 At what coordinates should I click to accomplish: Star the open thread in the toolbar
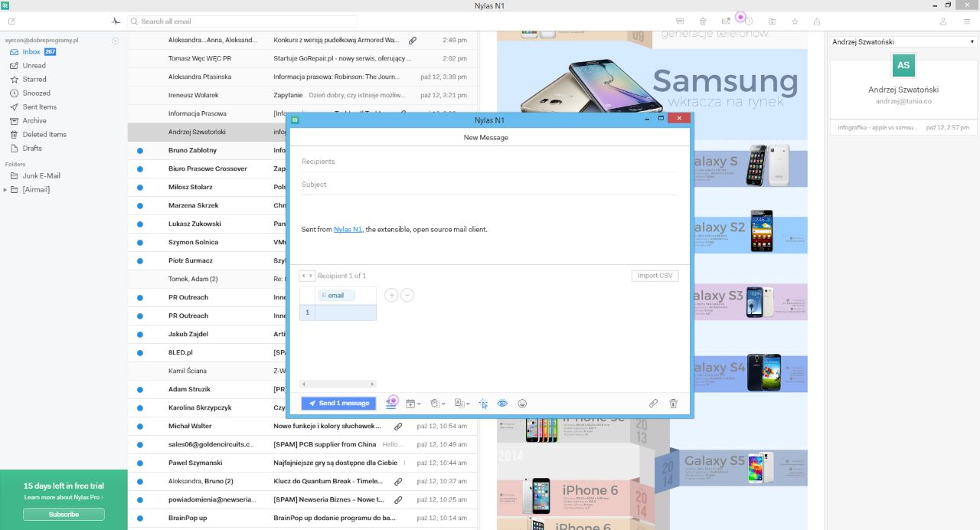[x=795, y=21]
